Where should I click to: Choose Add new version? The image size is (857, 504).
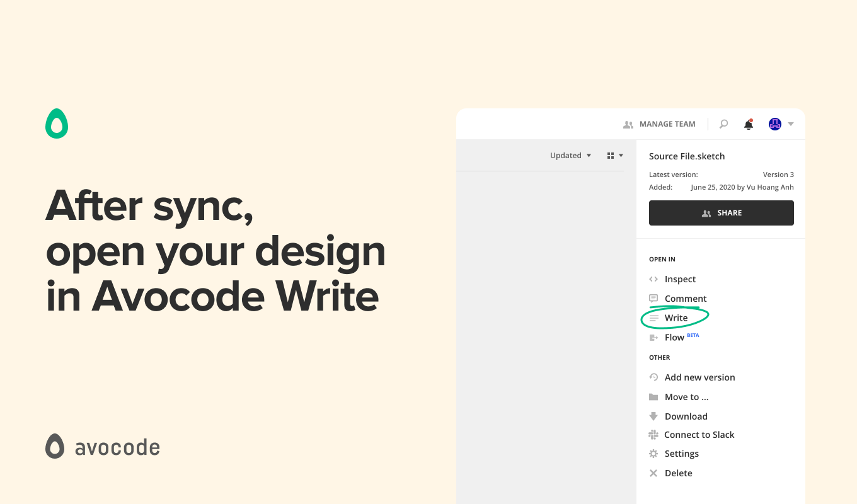point(699,377)
